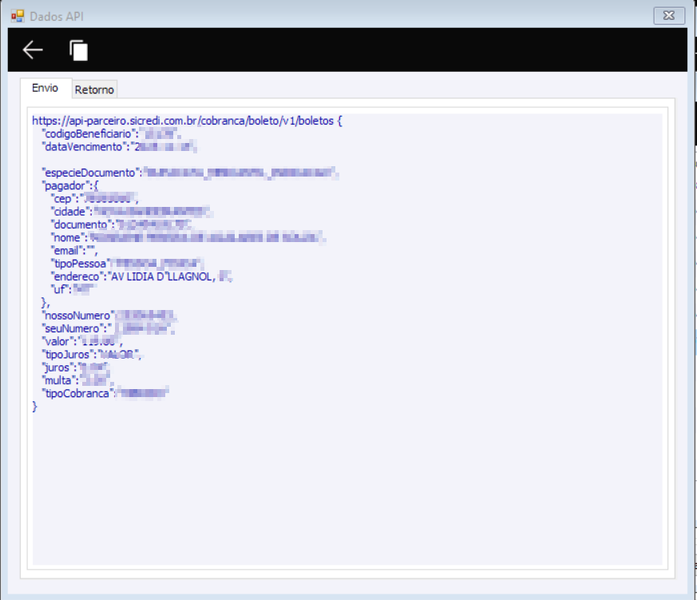
Task: Click the "nossoNumero" field line
Action: pos(109,316)
